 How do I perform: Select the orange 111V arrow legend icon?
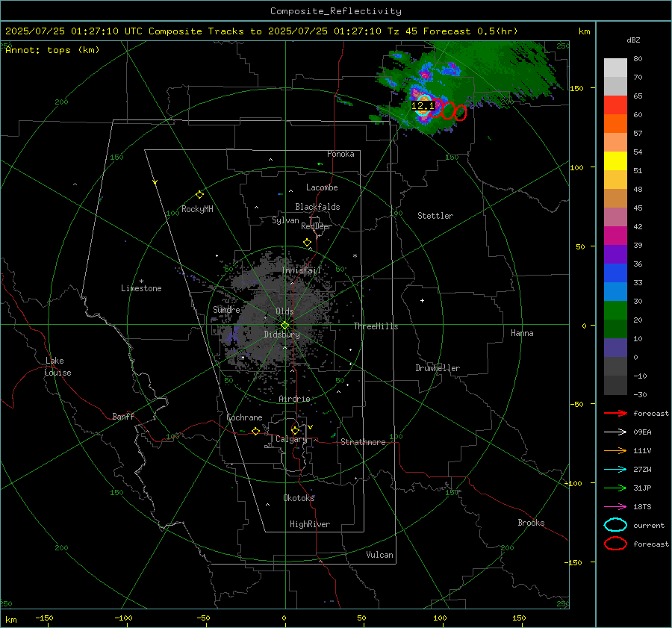(615, 450)
